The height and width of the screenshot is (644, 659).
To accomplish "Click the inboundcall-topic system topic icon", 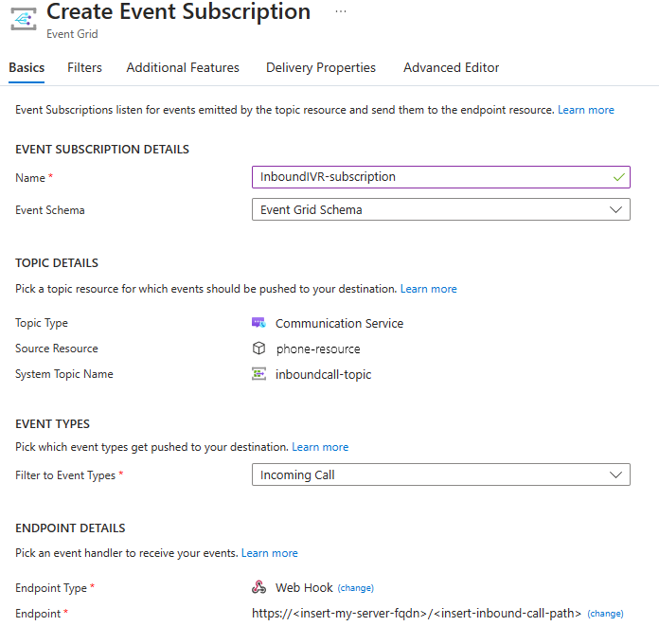I will click(258, 374).
